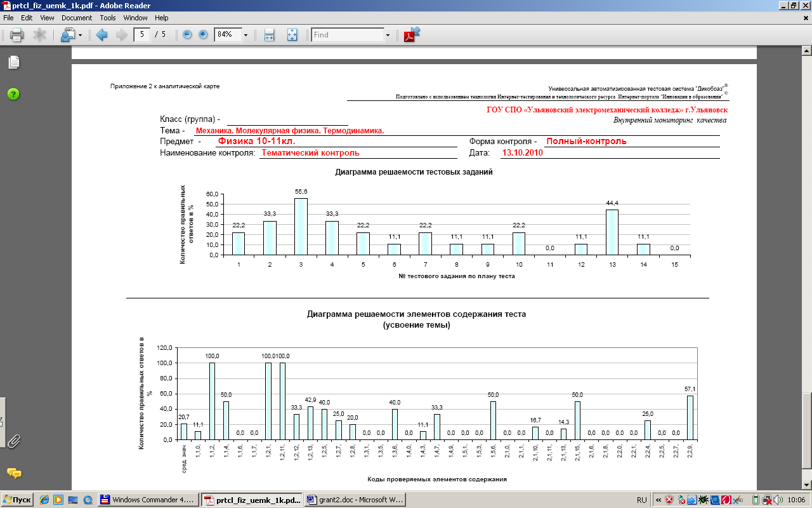Open the Help menu
This screenshot has width=812, height=508.
(162, 18)
